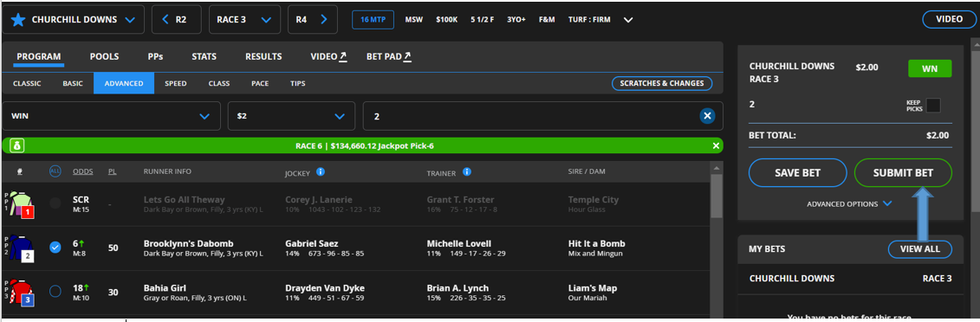
Task: Sort by ODDS column header
Action: 83,171
